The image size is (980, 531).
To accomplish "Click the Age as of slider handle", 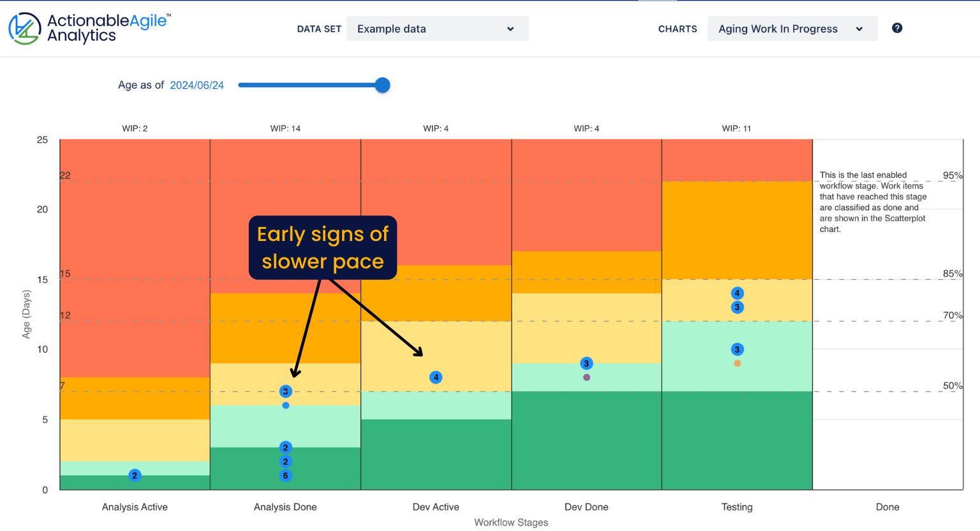I will point(382,85).
